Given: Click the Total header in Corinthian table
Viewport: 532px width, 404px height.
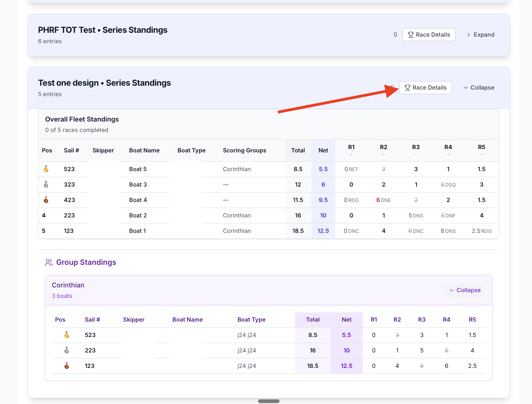Looking at the screenshot, I should (x=313, y=320).
